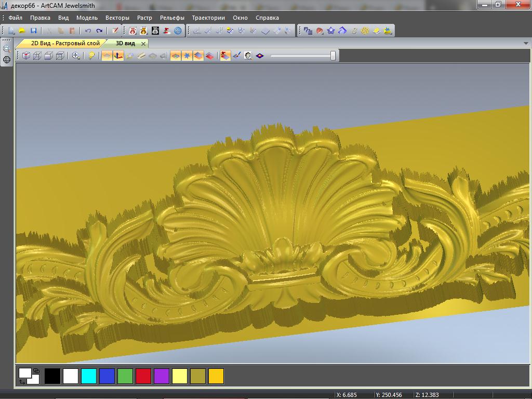This screenshot has width=532, height=399.
Task: Click the Redo arrow icon
Action: [x=99, y=31]
